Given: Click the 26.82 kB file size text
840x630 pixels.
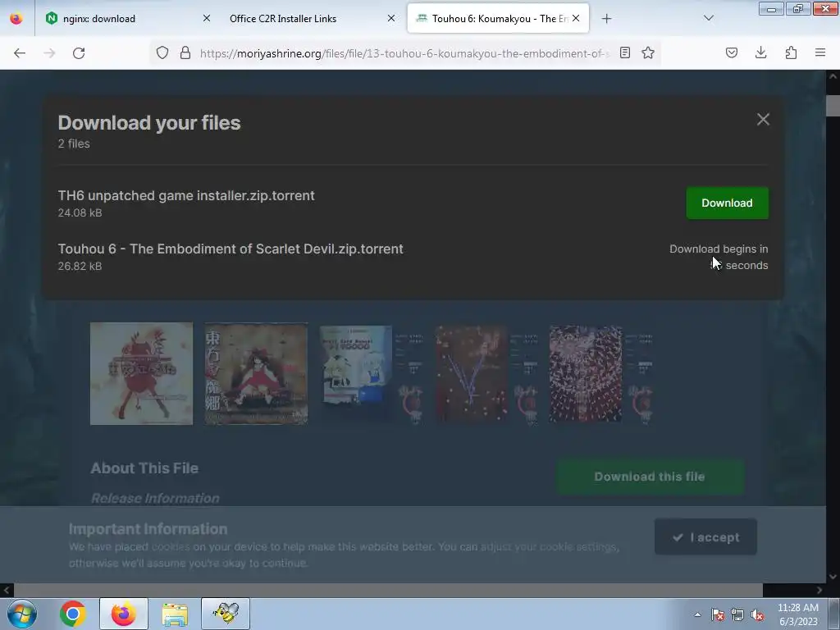Looking at the screenshot, I should click(80, 267).
